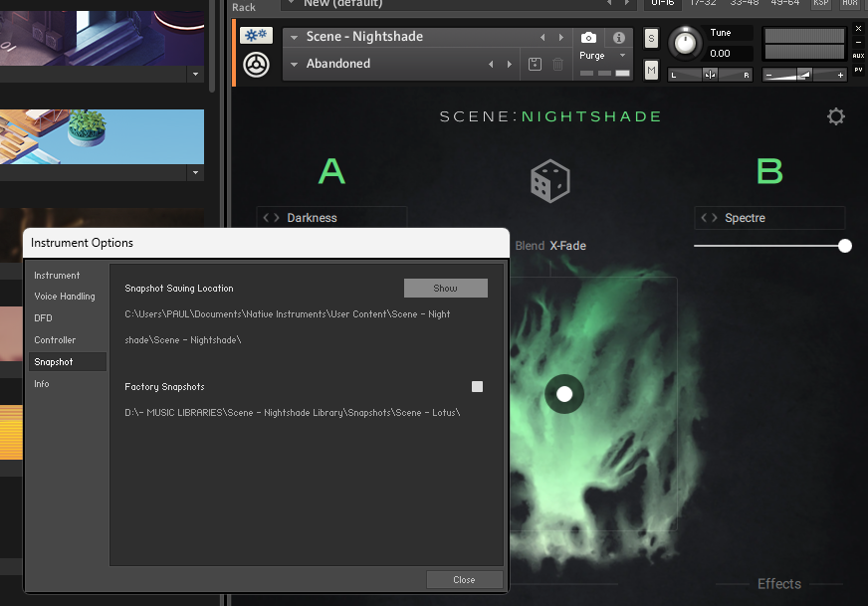Load previous snapshot before Abandoned
Viewport: 868px width, 606px height.
pyautogui.click(x=491, y=65)
